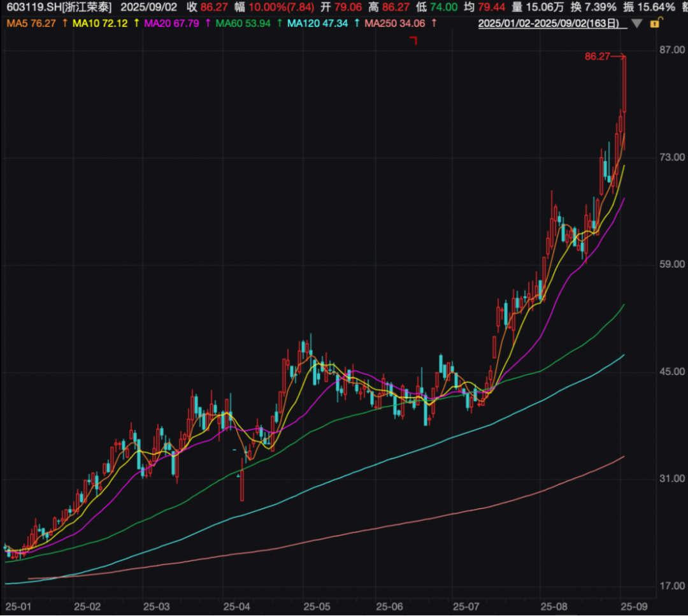Click the 25-04 date axis label
This screenshot has width=688, height=616.
236,607
